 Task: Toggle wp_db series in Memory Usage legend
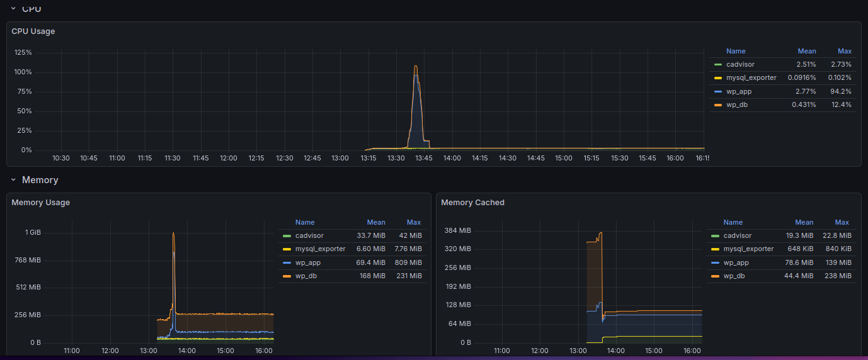(x=306, y=276)
